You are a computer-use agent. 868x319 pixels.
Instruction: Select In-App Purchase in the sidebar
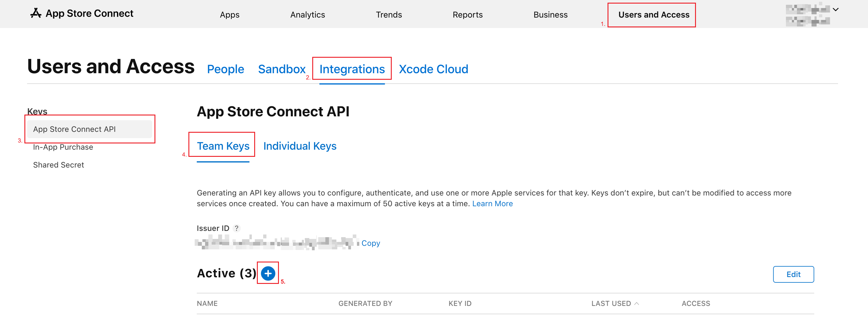(63, 147)
